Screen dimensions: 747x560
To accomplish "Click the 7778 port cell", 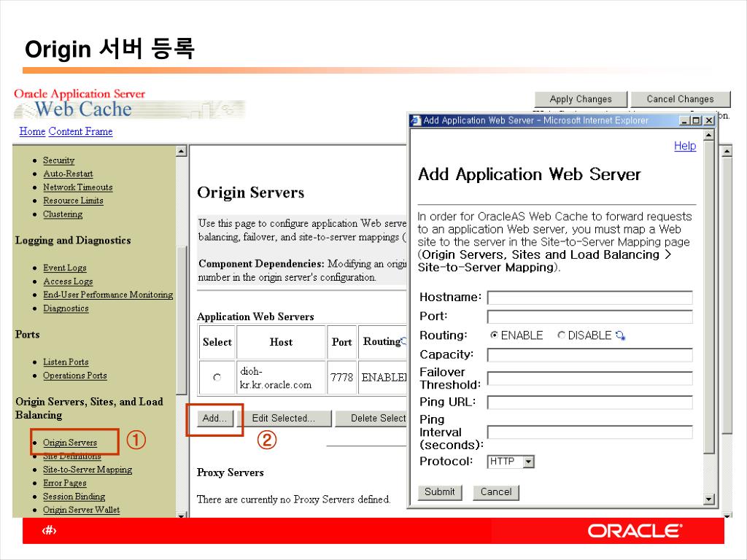I will (x=341, y=377).
